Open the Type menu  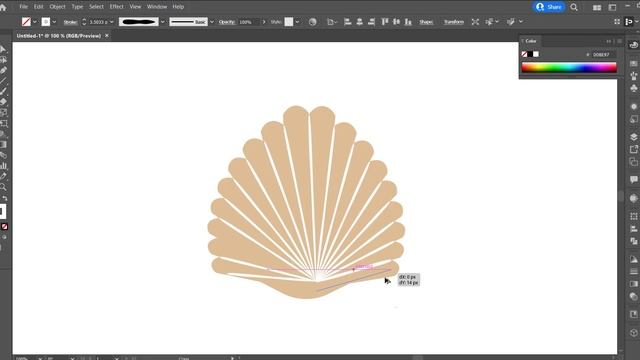tap(77, 7)
